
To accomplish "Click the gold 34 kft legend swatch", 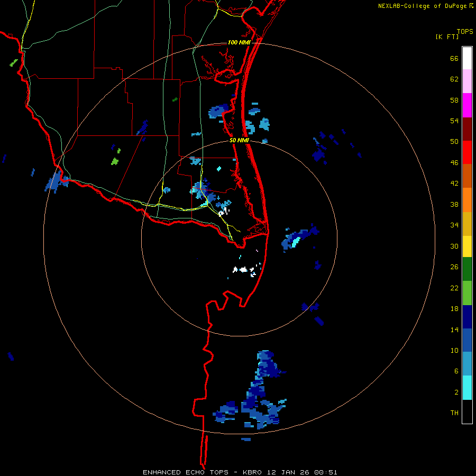I will pyautogui.click(x=467, y=224).
